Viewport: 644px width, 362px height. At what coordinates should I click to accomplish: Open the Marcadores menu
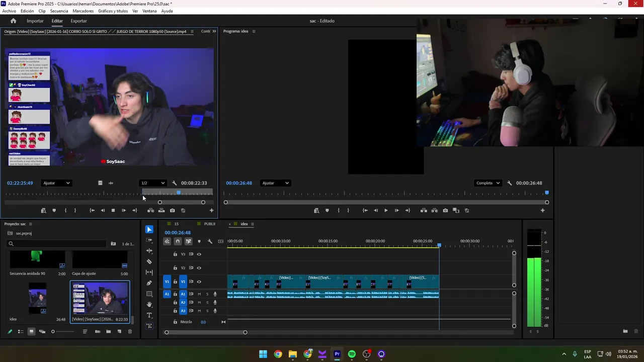pyautogui.click(x=83, y=11)
